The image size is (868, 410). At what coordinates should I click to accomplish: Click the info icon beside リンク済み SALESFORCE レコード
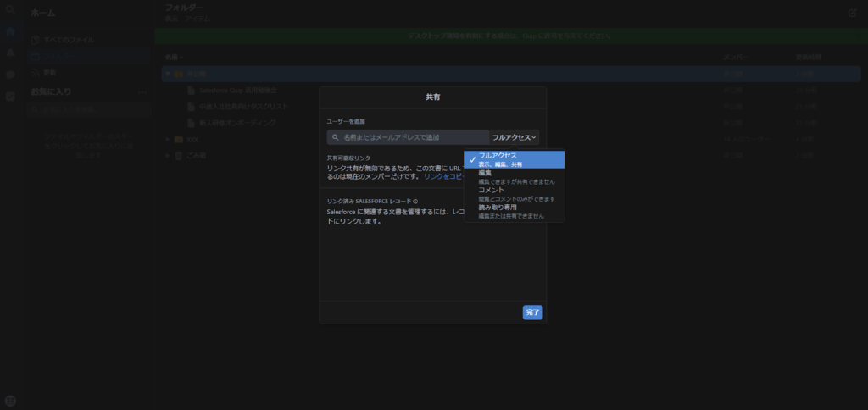(x=415, y=201)
